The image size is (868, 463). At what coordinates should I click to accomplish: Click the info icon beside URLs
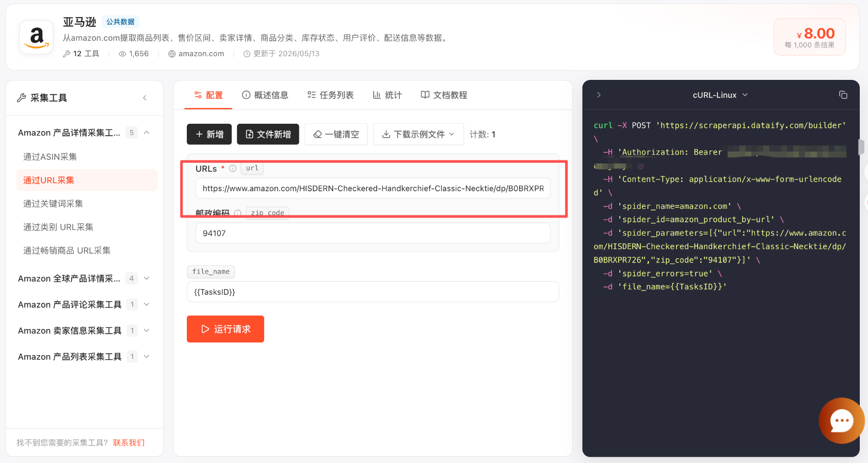tap(233, 169)
